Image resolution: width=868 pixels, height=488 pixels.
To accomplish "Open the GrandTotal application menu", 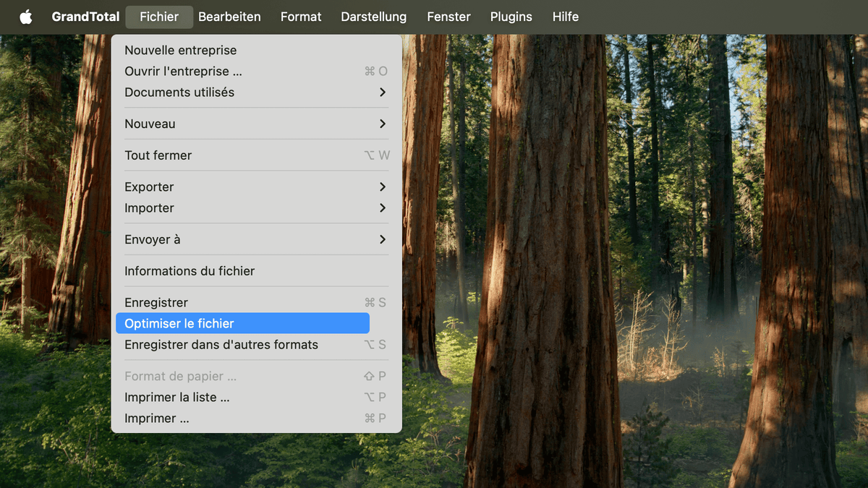I will [85, 16].
